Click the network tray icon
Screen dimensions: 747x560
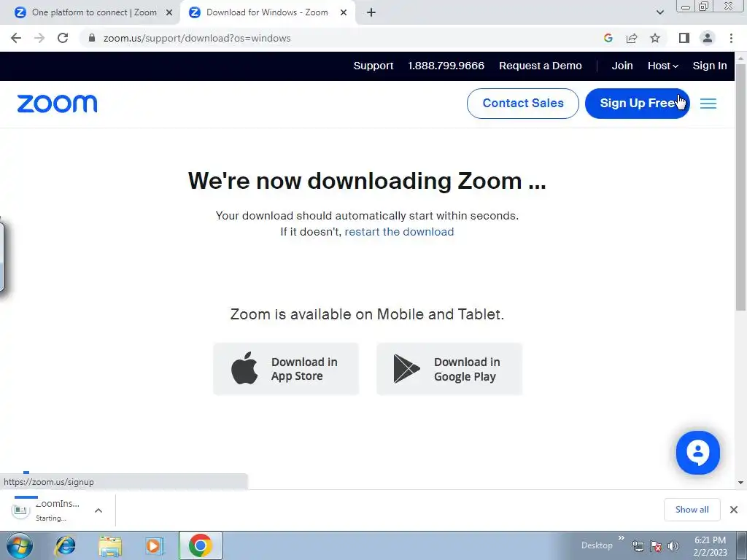638,546
